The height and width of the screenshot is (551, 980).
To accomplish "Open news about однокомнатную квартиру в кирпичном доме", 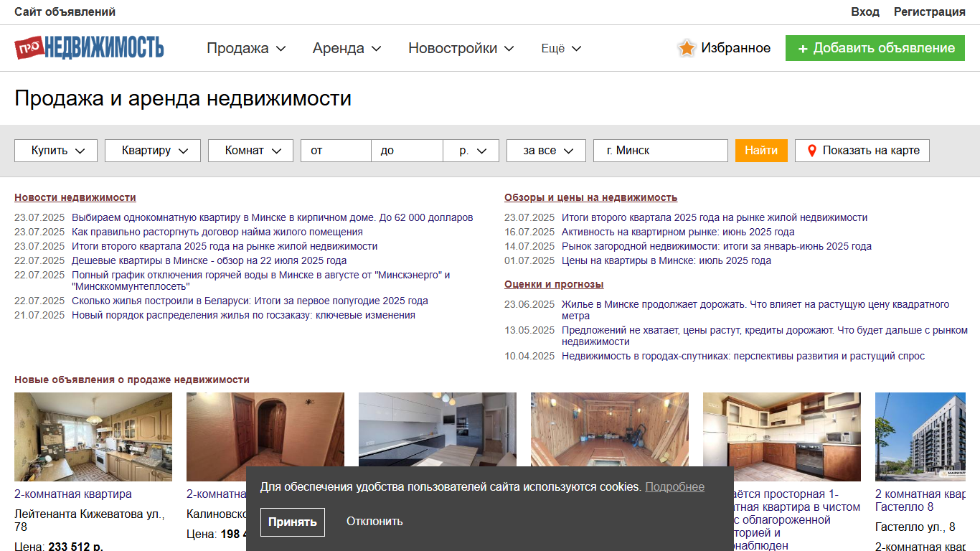I will (x=273, y=217).
